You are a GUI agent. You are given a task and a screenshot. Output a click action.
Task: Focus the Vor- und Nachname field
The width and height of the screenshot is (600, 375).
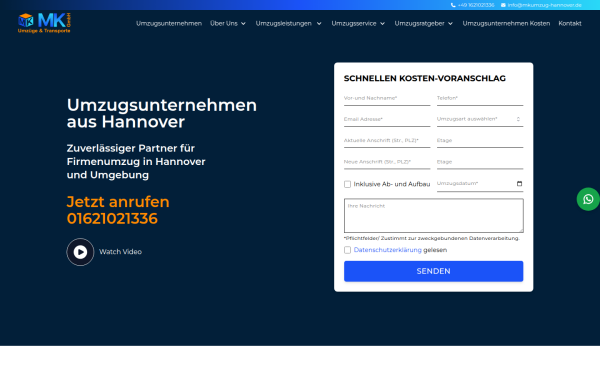point(387,98)
